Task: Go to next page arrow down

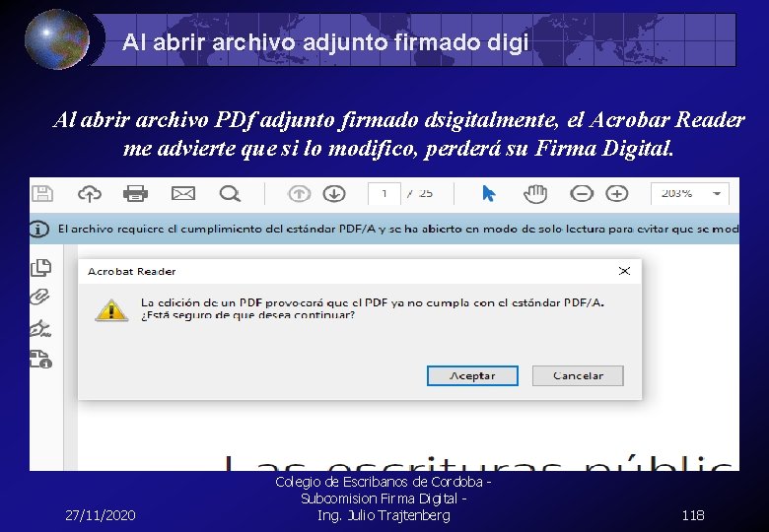Action: (x=334, y=194)
